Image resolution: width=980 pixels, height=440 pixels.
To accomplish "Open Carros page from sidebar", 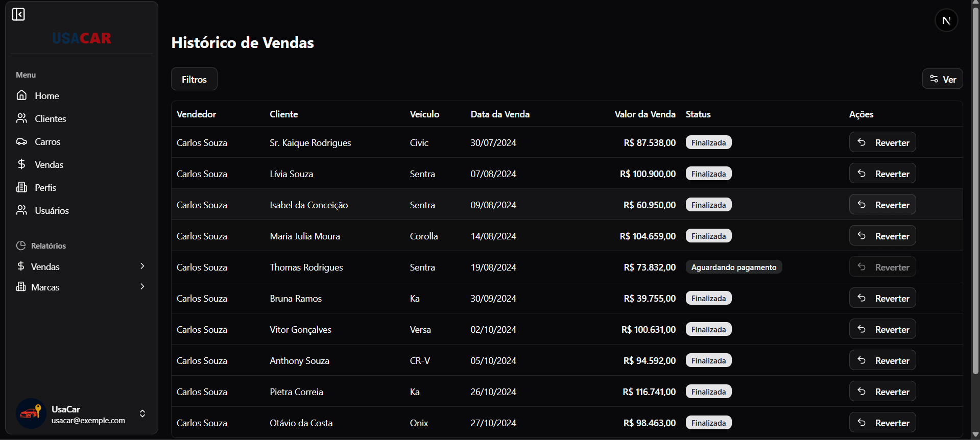I will coord(47,141).
